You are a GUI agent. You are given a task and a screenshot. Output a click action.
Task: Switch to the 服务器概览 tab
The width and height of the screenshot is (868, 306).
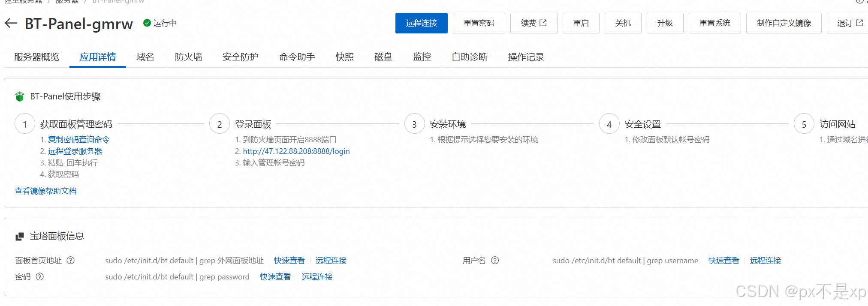point(36,57)
